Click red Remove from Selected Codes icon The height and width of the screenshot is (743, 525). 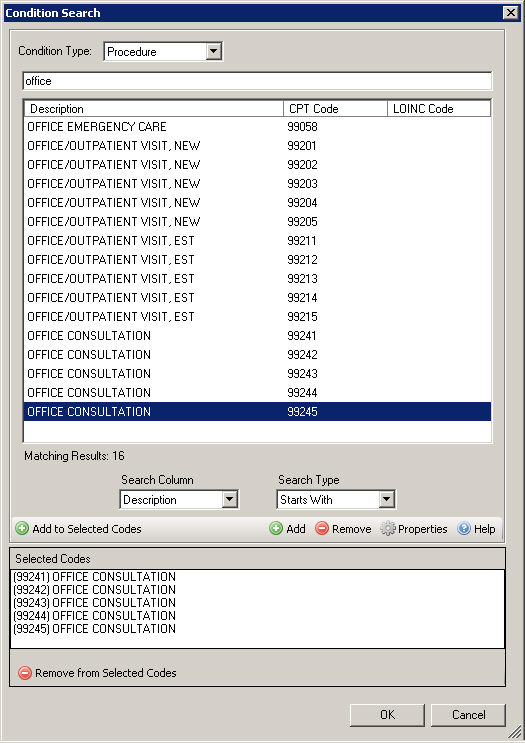pyautogui.click(x=25, y=673)
